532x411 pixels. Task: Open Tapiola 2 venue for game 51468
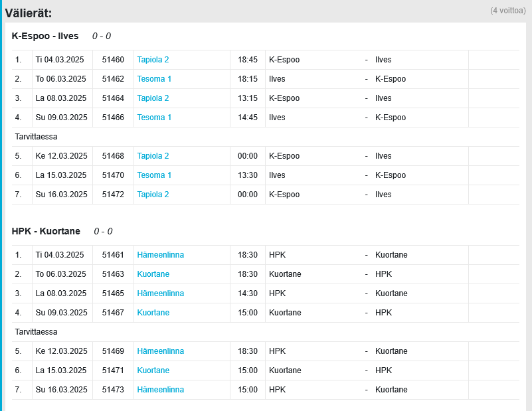(x=153, y=156)
